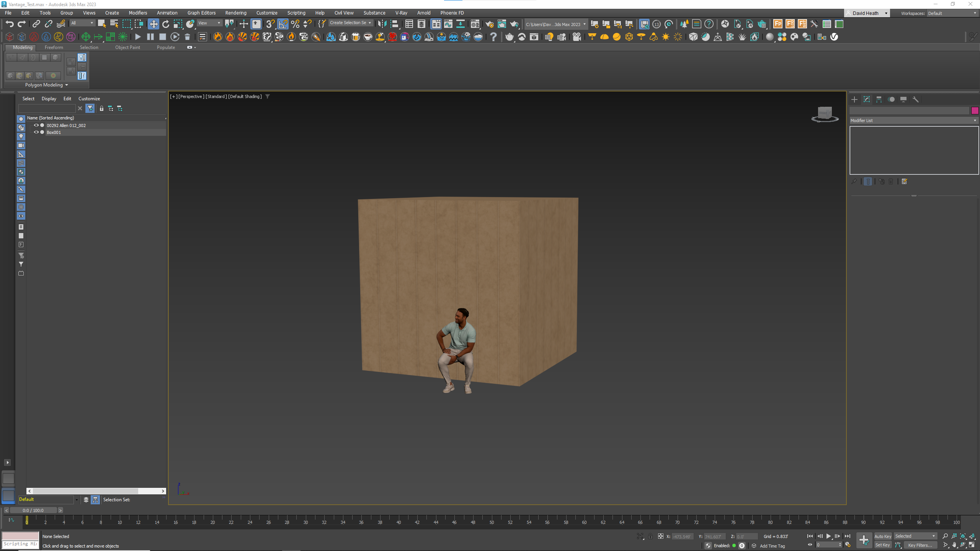Toggle the Scene Explorer lock icon
This screenshot has height=551, width=980.
(101, 109)
